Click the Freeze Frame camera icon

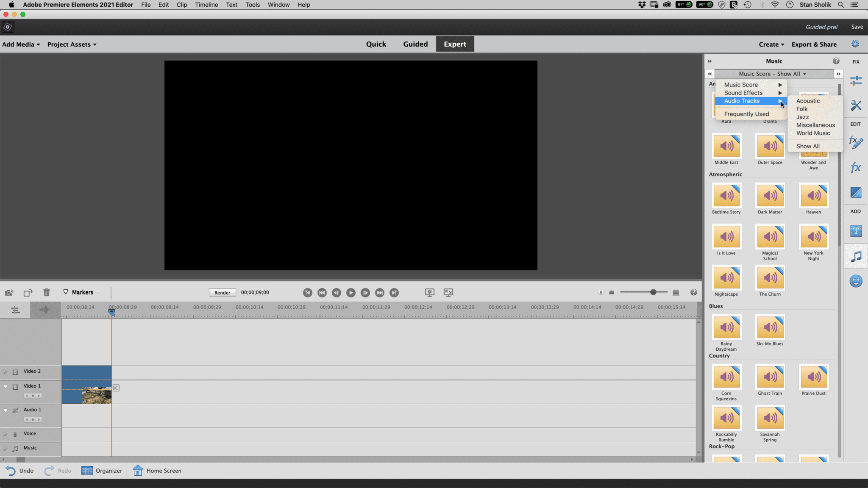pos(9,292)
